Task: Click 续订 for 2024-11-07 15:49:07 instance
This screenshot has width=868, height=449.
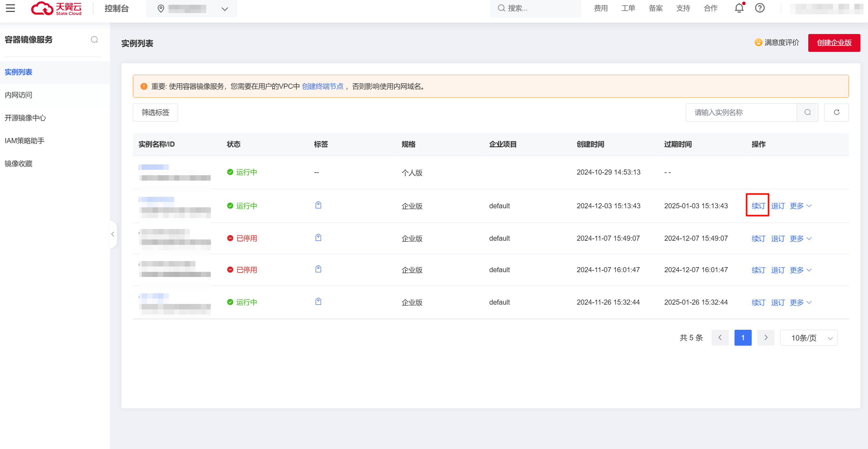Action: point(758,238)
